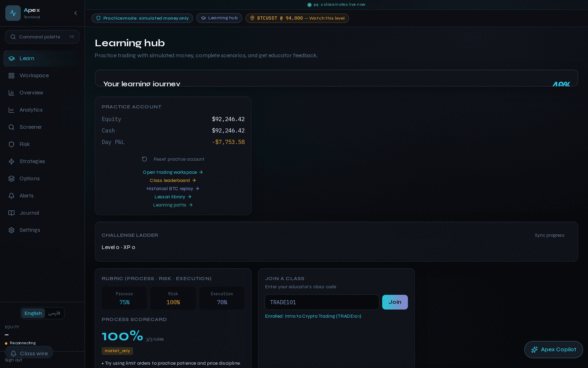Open the Apex Copilot assistant
This screenshot has height=368, width=588.
pyautogui.click(x=553, y=350)
